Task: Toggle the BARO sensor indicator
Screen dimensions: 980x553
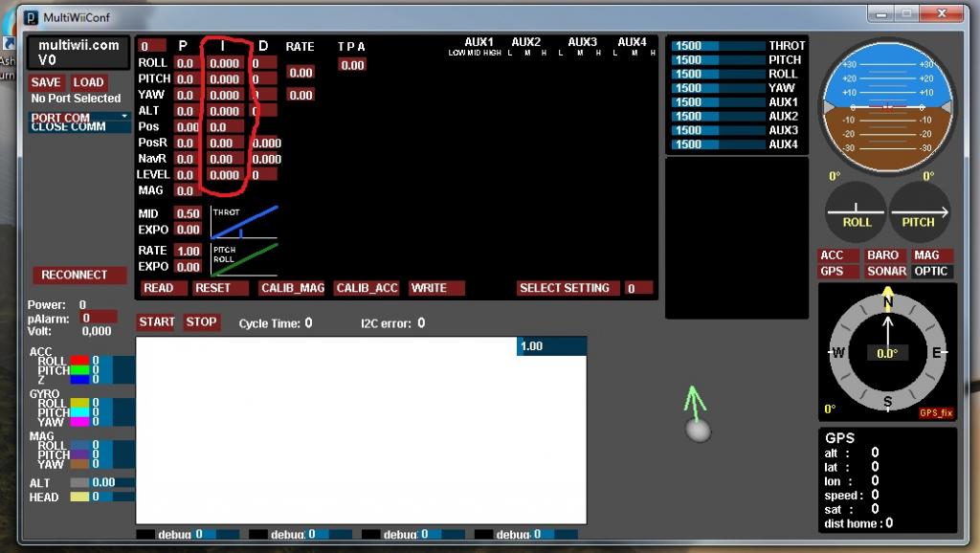Action: pos(882,255)
